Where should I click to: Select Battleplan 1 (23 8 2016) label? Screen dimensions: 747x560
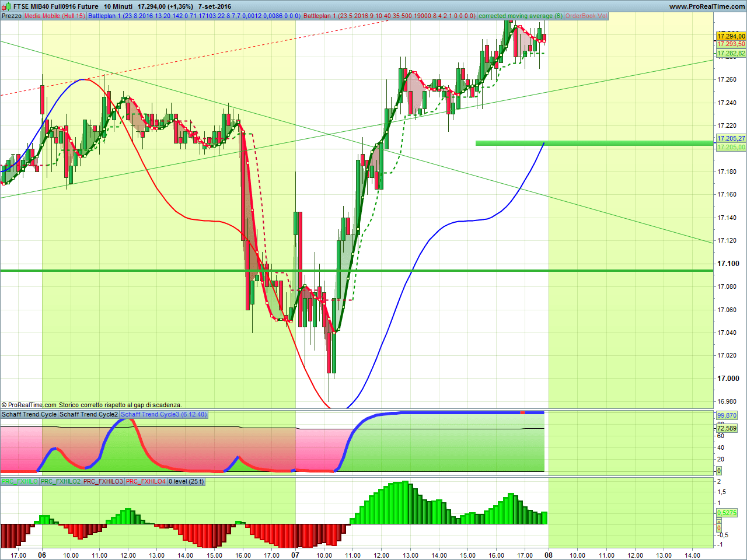point(194,16)
